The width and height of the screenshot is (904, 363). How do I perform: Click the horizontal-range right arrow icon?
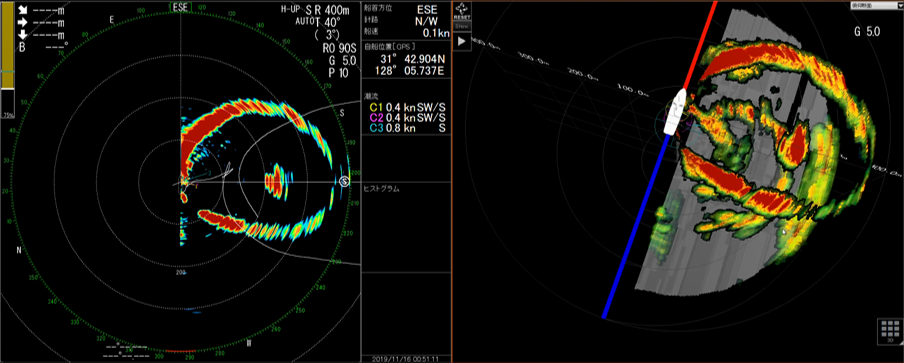[x=23, y=23]
